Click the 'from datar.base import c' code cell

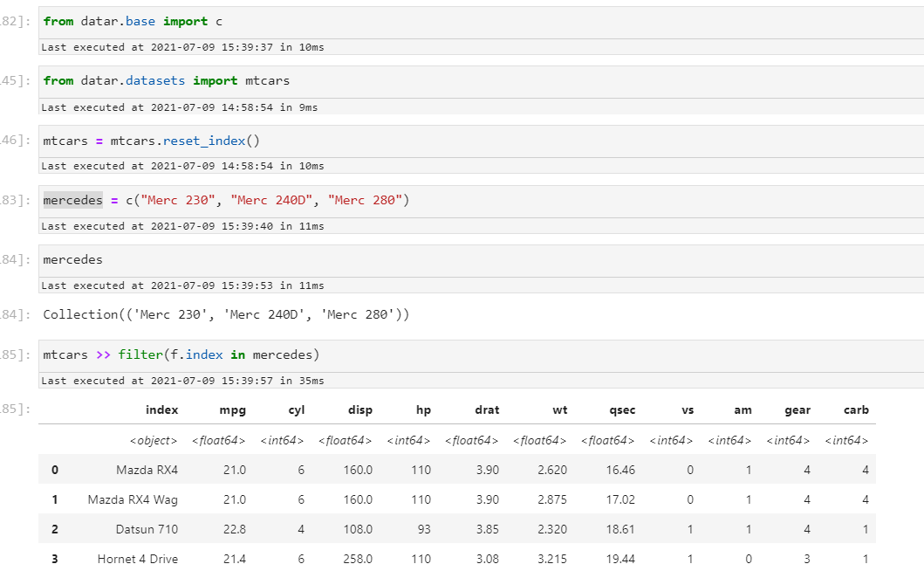click(481, 23)
